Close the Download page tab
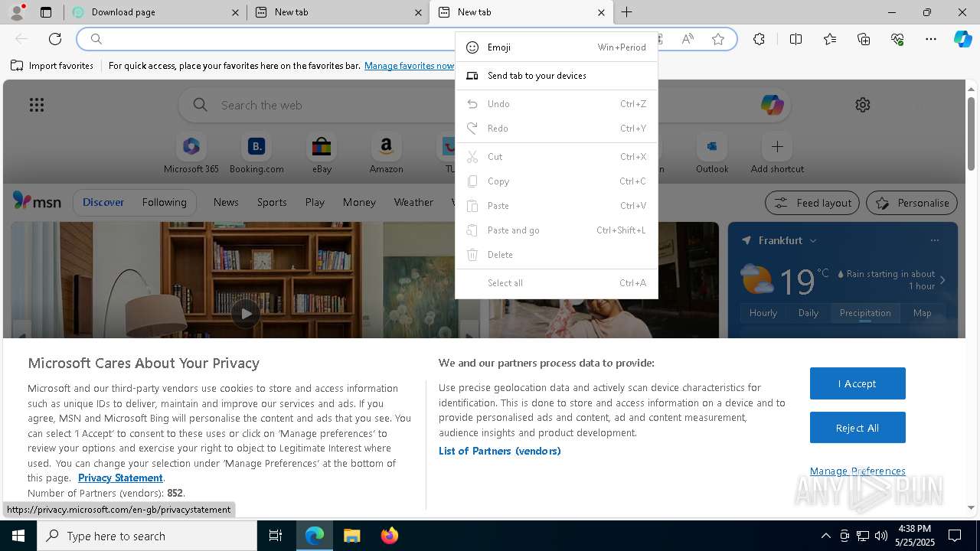The width and height of the screenshot is (980, 551). (x=235, y=12)
